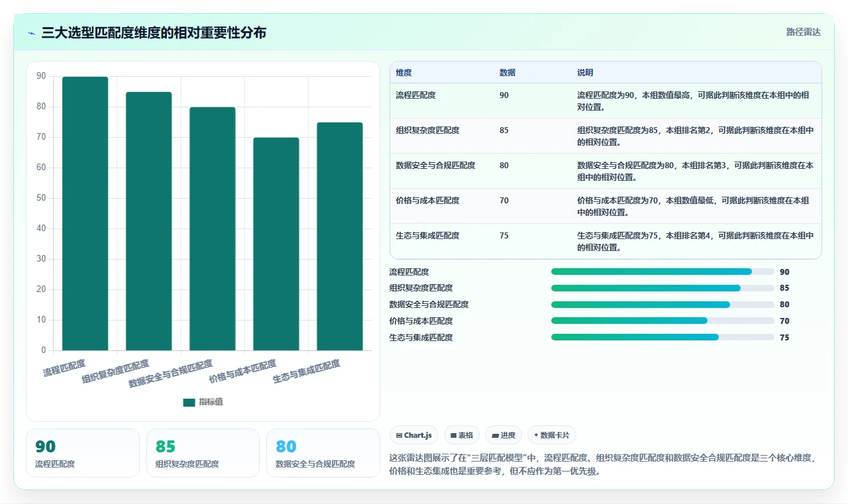Click the 价格与成本匹配度 progress bar
The width and height of the screenshot is (848, 504).
point(662,321)
